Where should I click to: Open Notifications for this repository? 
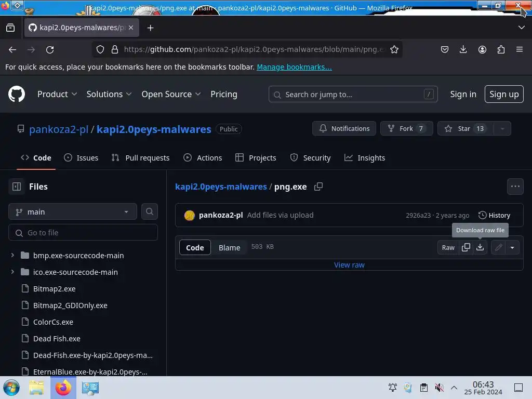[344, 129]
